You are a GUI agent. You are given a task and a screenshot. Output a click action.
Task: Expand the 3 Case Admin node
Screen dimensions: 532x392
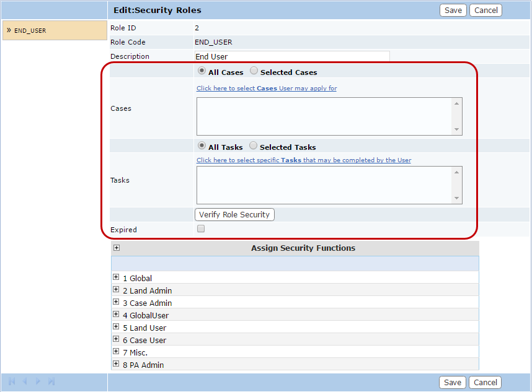(x=116, y=302)
